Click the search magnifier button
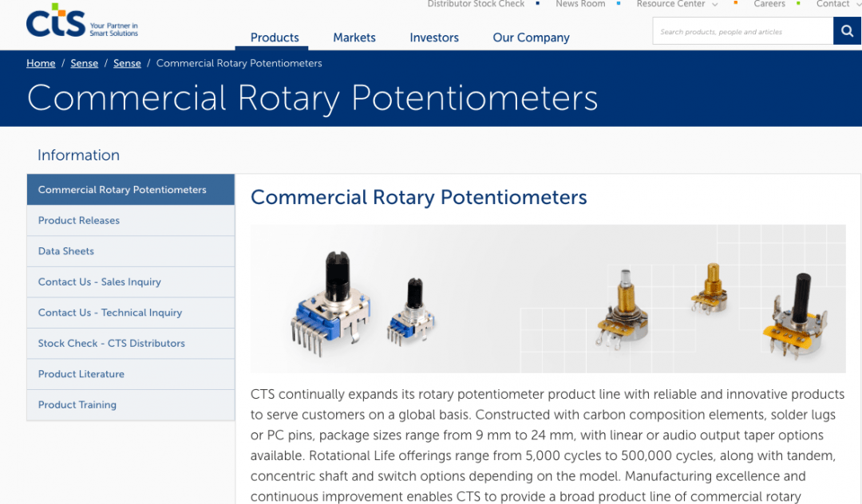 click(847, 31)
